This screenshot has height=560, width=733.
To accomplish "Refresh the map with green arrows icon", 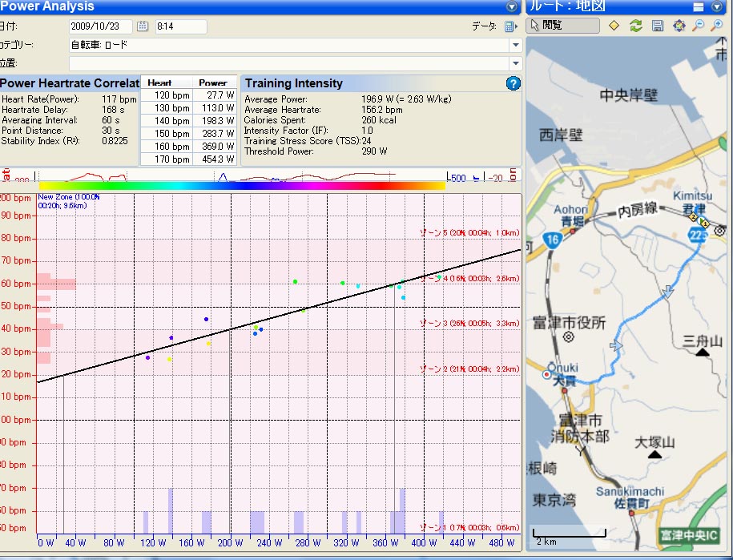I will click(x=636, y=26).
